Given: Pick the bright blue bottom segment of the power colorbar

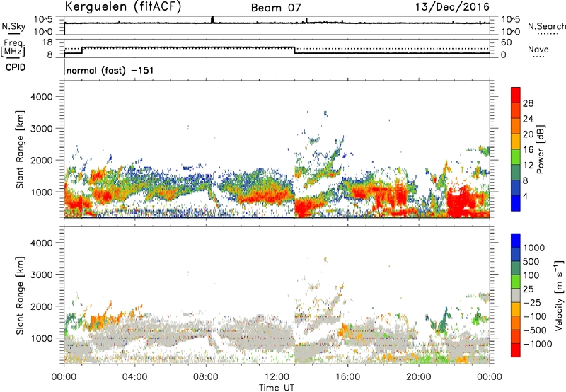Looking at the screenshot, I should point(516,204).
